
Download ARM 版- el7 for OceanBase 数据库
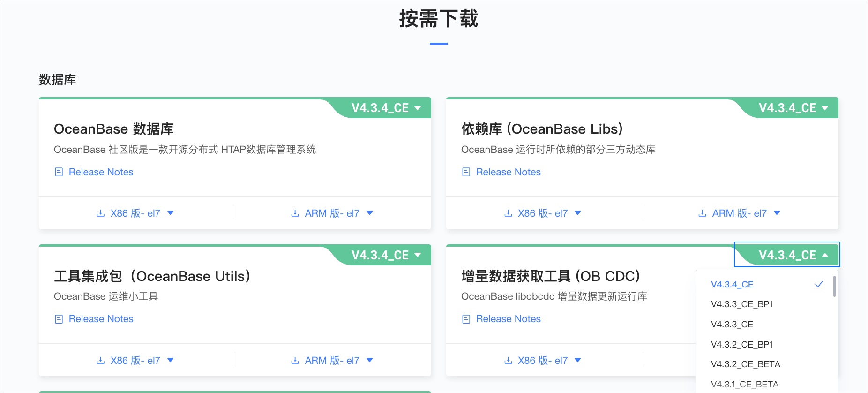[x=332, y=213]
